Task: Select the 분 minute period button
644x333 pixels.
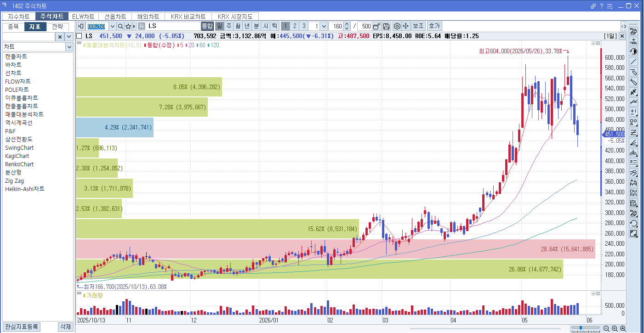Action: point(256,26)
